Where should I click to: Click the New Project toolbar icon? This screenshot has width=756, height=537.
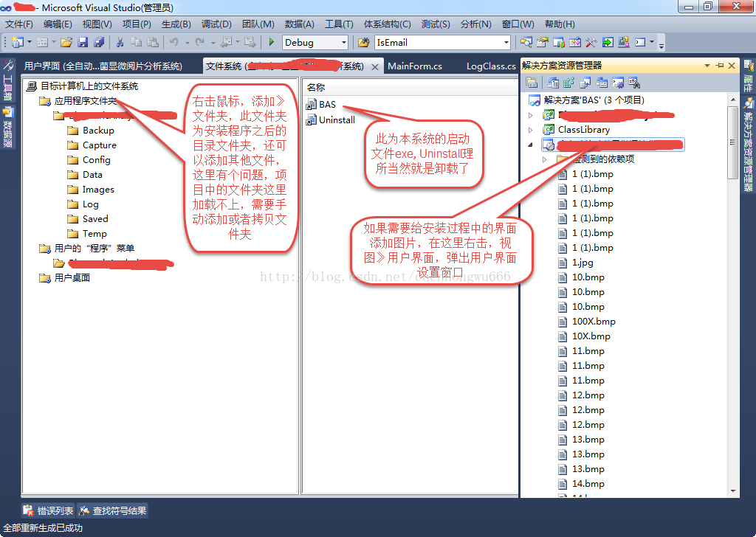pos(18,42)
